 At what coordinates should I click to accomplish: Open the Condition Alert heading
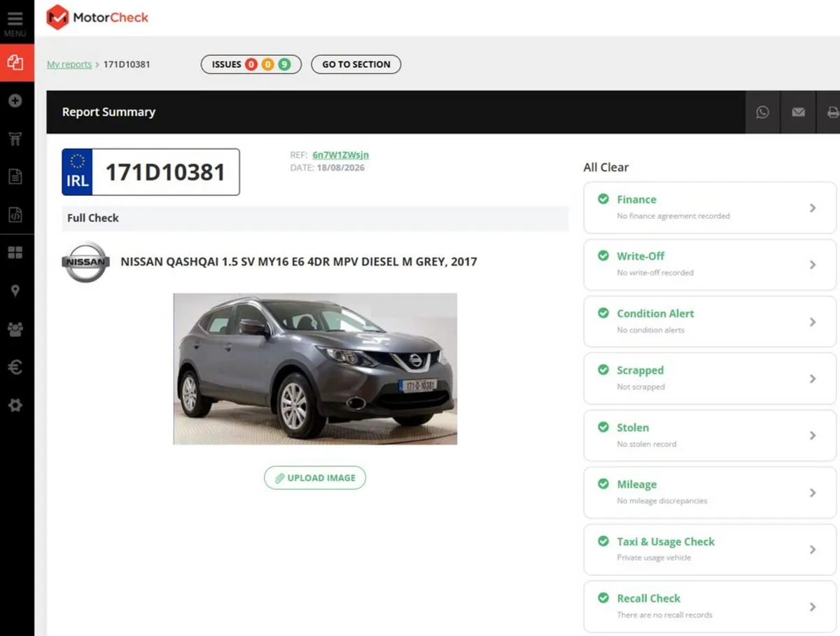pyautogui.click(x=655, y=313)
